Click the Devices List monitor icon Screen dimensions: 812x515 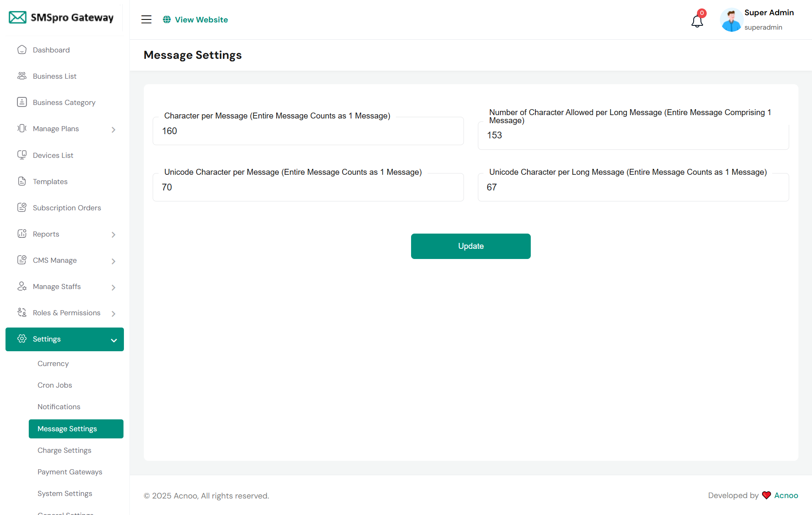point(22,155)
